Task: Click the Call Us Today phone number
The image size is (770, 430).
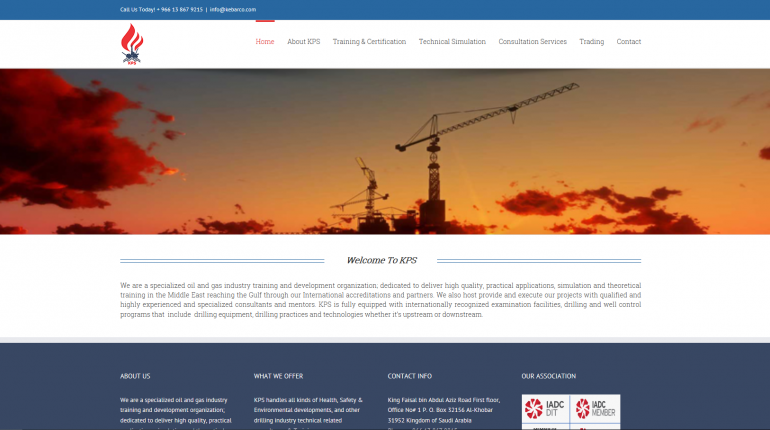Action: (180, 9)
